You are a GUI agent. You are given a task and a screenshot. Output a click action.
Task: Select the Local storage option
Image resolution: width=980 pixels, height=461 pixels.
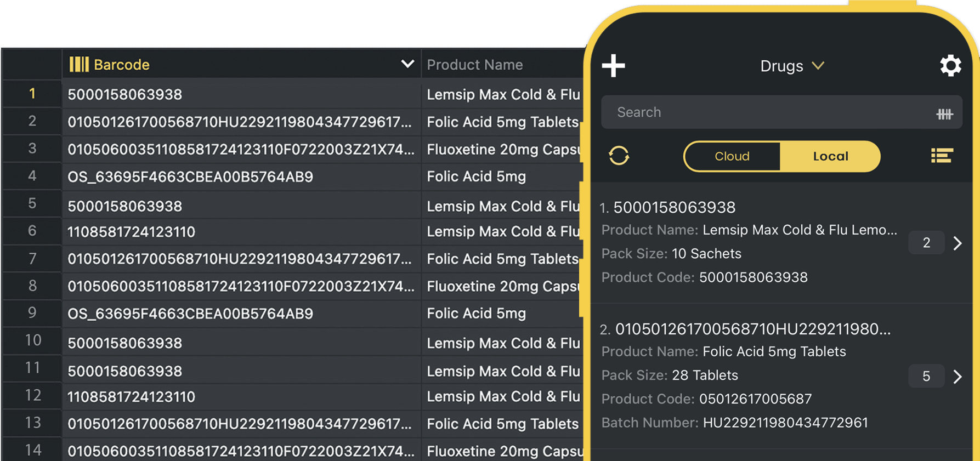pyautogui.click(x=830, y=156)
